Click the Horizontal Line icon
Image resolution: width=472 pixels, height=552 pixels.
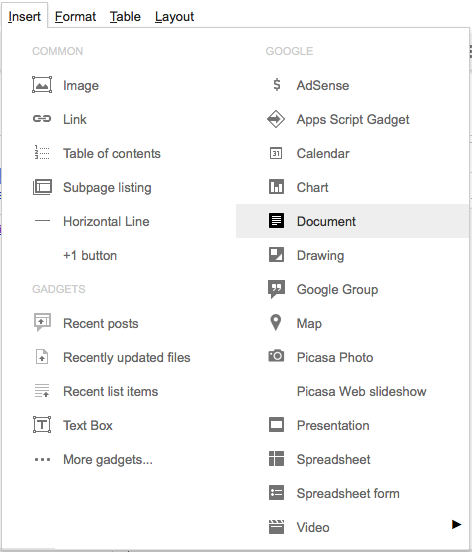pos(42,221)
